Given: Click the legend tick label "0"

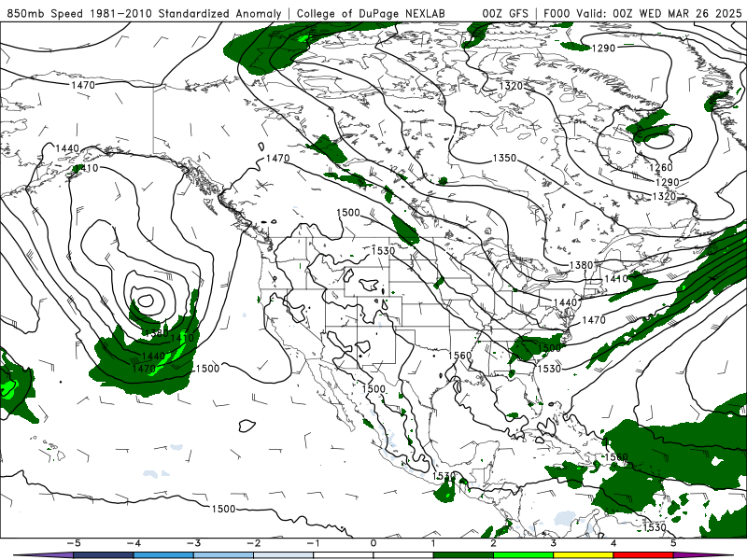Looking at the screenshot, I should click(x=373, y=543).
